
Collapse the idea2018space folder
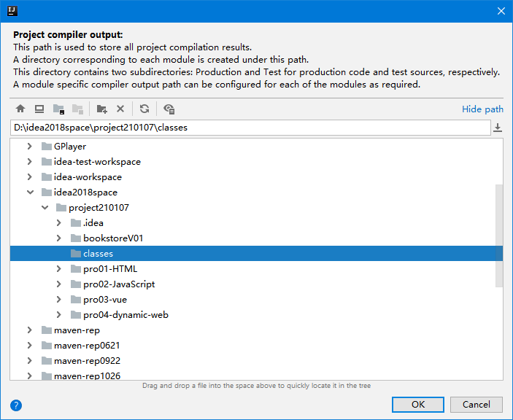tap(30, 192)
